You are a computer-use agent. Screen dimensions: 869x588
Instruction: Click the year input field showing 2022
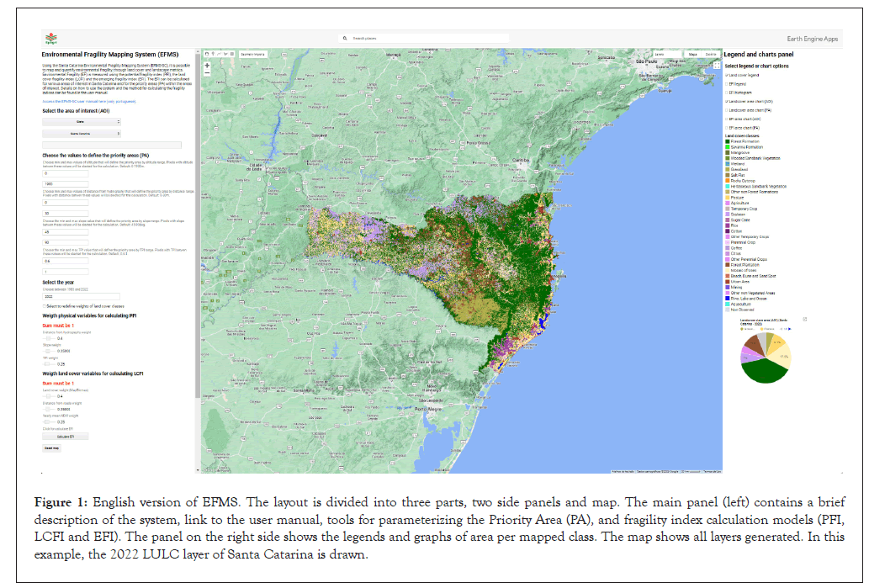pos(82,297)
